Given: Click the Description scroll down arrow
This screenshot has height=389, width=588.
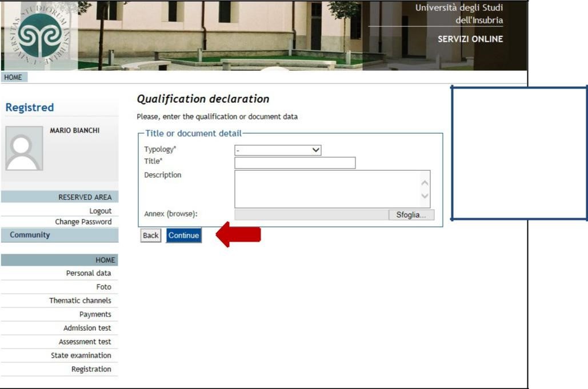Looking at the screenshot, I should [x=425, y=195].
